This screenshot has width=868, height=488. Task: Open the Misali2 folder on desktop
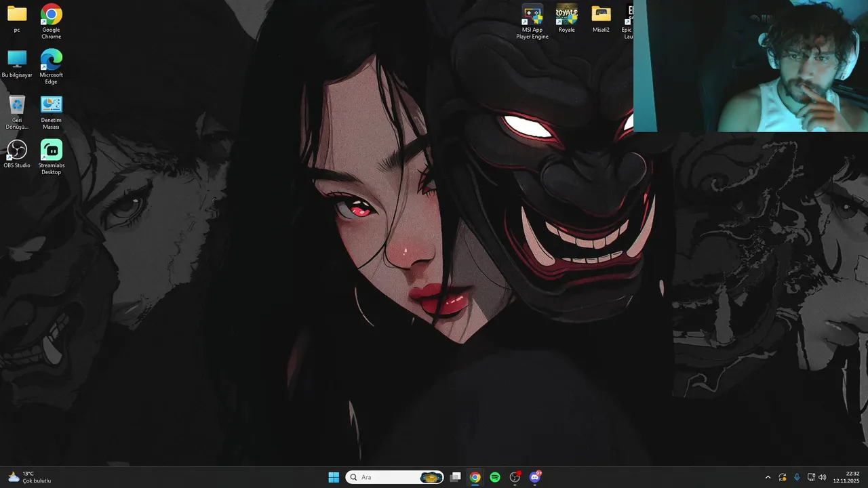[x=601, y=19]
